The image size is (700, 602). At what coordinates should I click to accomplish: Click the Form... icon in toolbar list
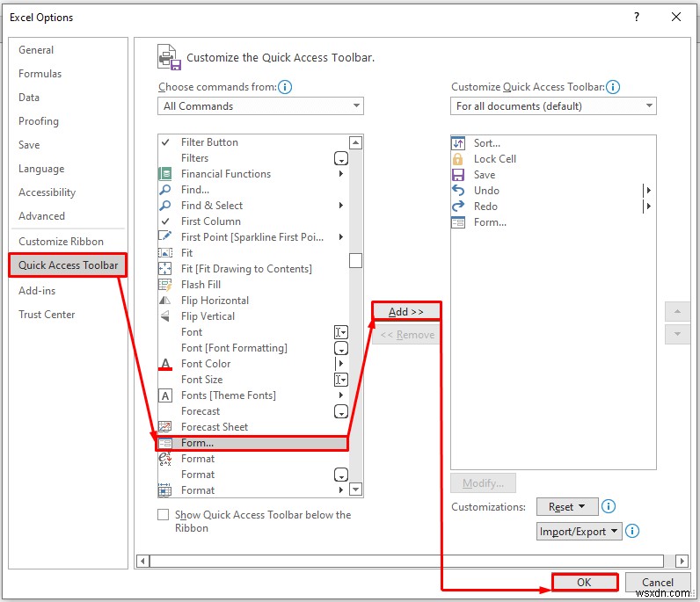click(458, 222)
